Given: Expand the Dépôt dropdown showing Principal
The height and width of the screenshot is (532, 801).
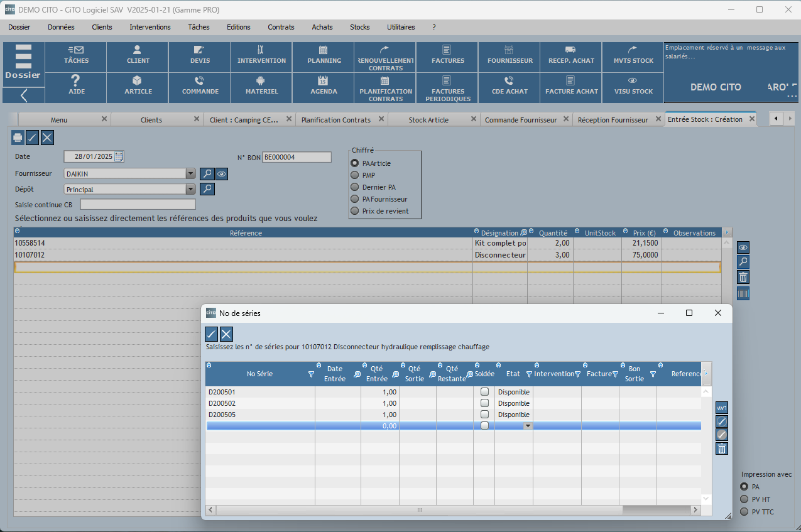Looking at the screenshot, I should click(191, 188).
